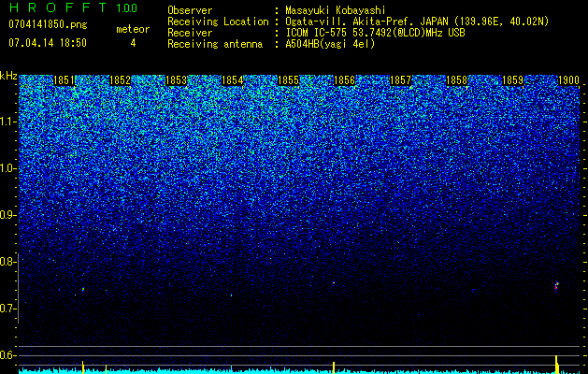
Task: Click the 1851 time marker
Action: pyautogui.click(x=64, y=80)
